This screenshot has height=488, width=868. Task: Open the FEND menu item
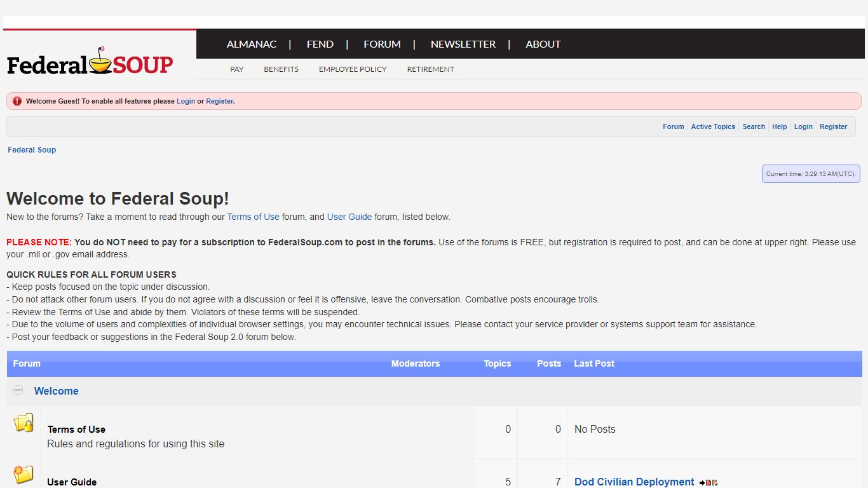coord(320,44)
